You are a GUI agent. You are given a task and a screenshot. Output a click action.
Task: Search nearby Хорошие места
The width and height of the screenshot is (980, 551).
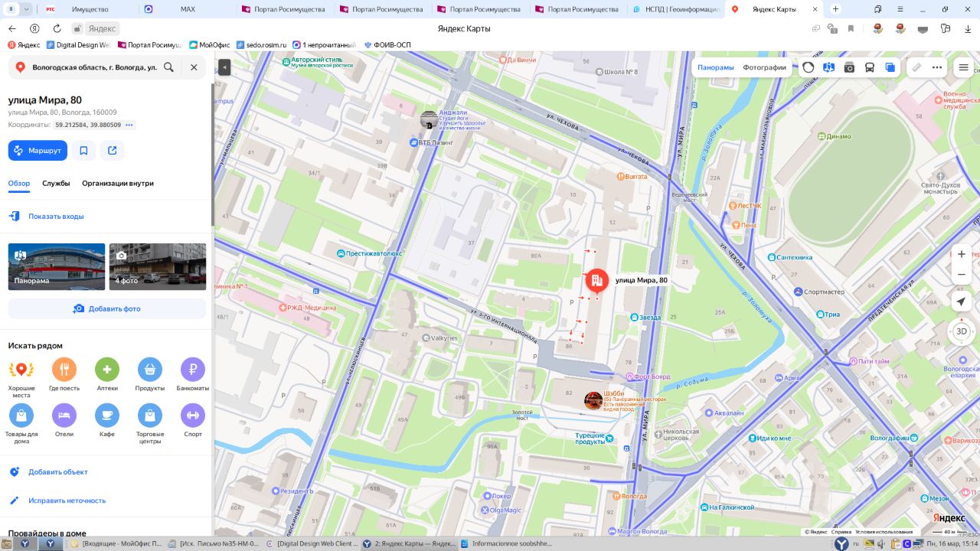(21, 376)
